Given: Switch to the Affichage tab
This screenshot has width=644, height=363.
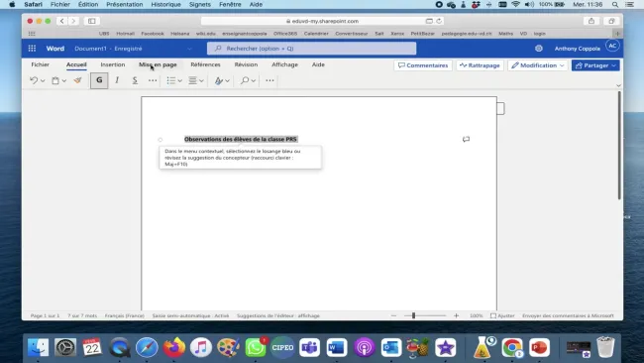Looking at the screenshot, I should point(284,64).
